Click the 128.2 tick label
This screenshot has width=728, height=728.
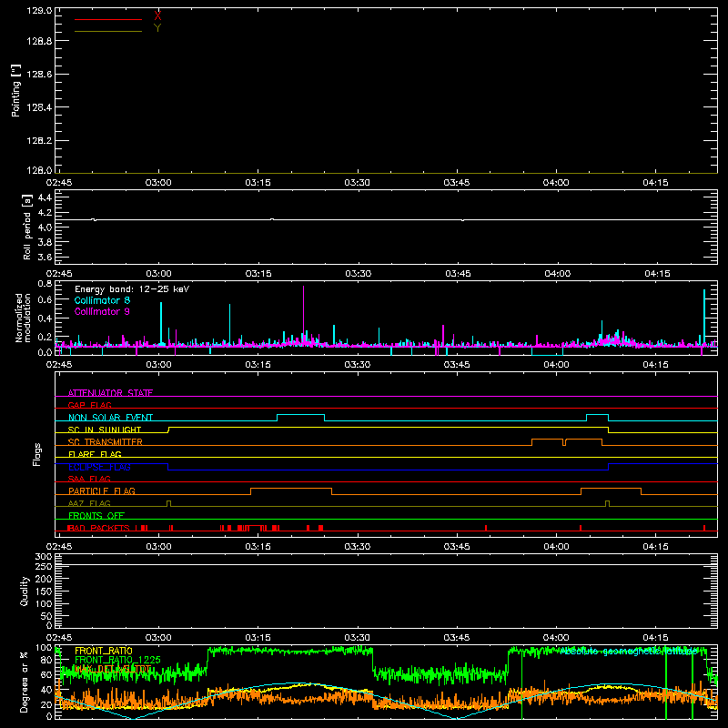39,141
